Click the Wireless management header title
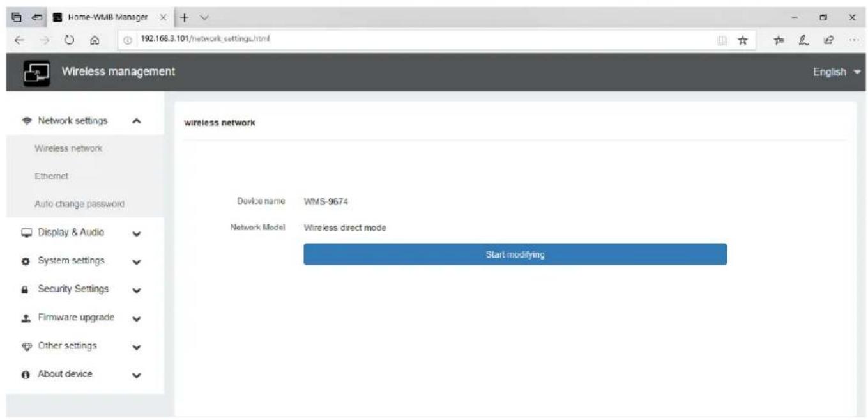 [x=118, y=72]
